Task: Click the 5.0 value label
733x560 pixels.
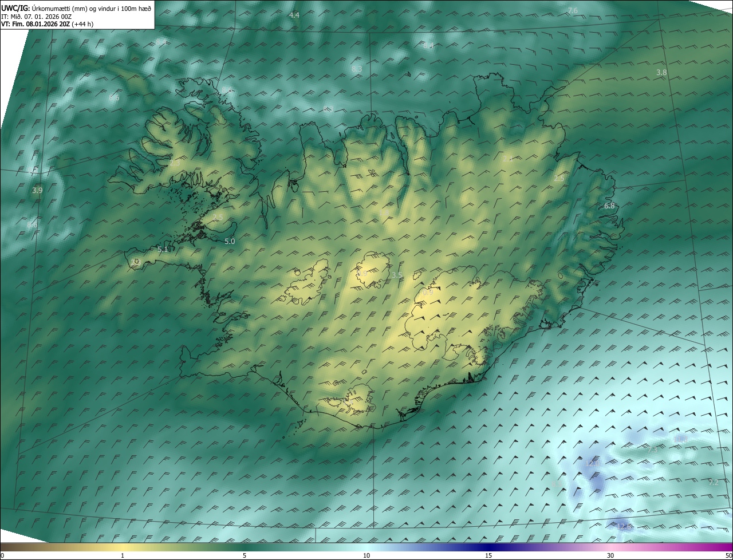Action: [230, 242]
